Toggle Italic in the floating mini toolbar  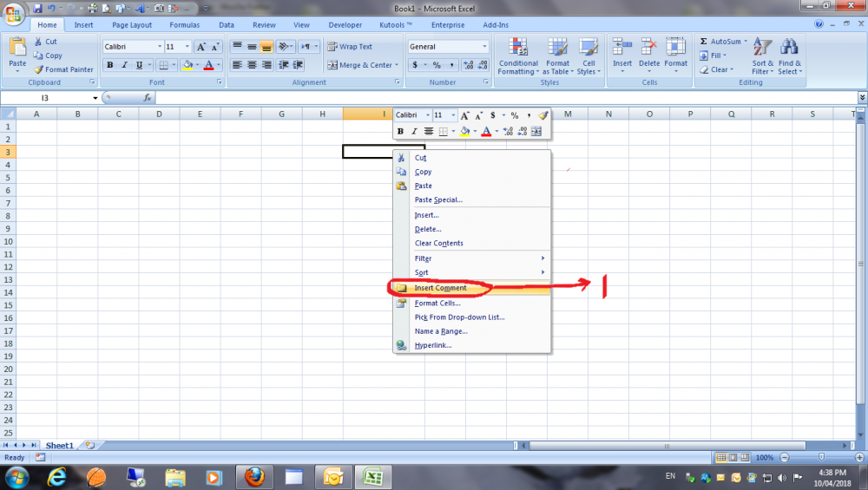tap(413, 132)
